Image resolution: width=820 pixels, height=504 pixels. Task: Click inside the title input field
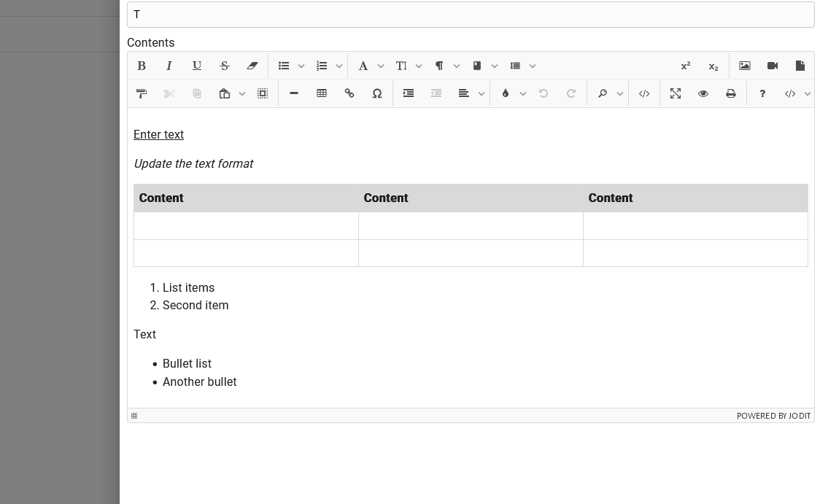point(471,15)
